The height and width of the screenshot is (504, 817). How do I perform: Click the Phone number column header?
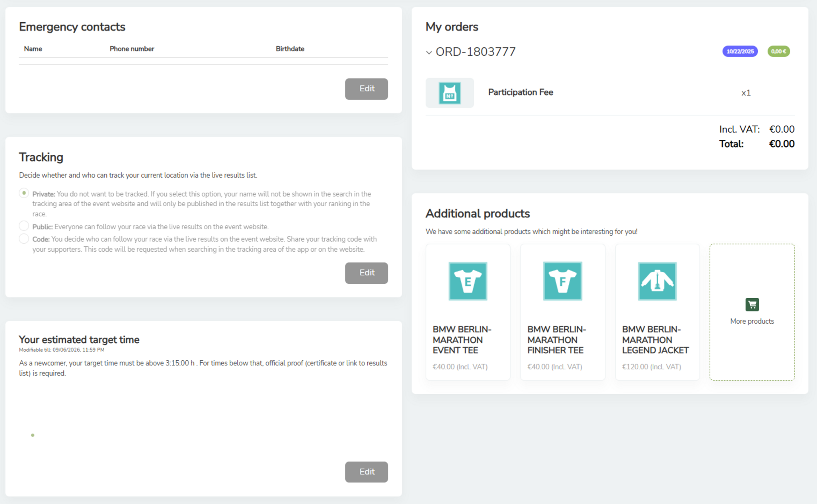point(132,49)
